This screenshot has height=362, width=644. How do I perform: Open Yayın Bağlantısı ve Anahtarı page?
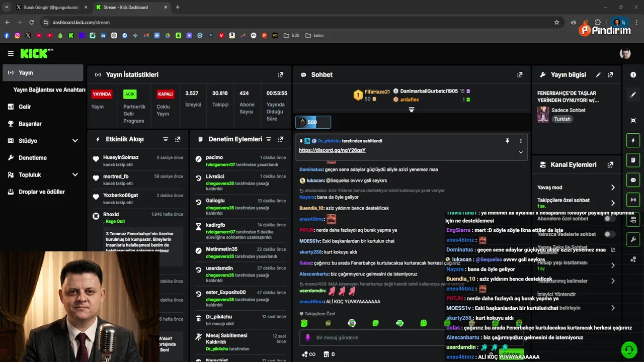point(49,89)
